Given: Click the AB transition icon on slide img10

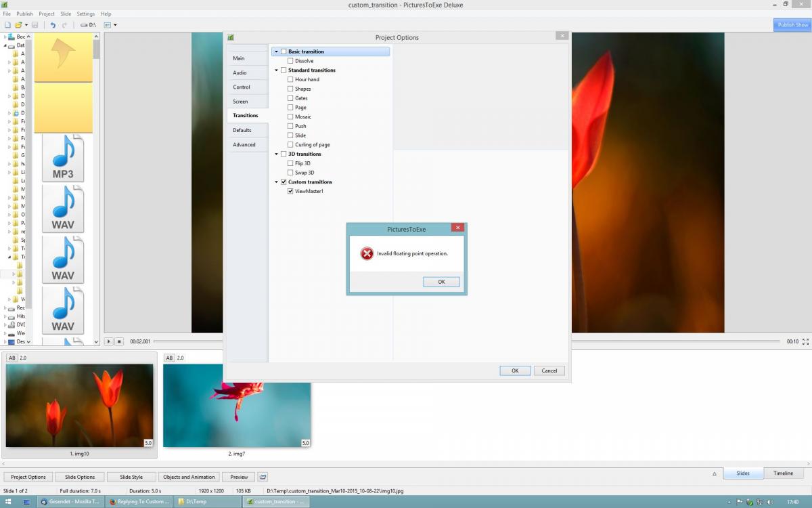Looking at the screenshot, I should (x=12, y=358).
